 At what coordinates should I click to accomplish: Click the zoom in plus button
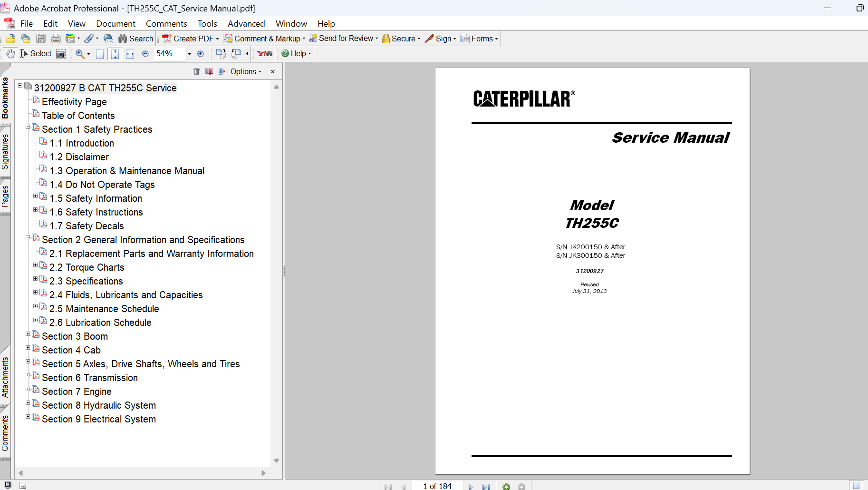point(201,54)
